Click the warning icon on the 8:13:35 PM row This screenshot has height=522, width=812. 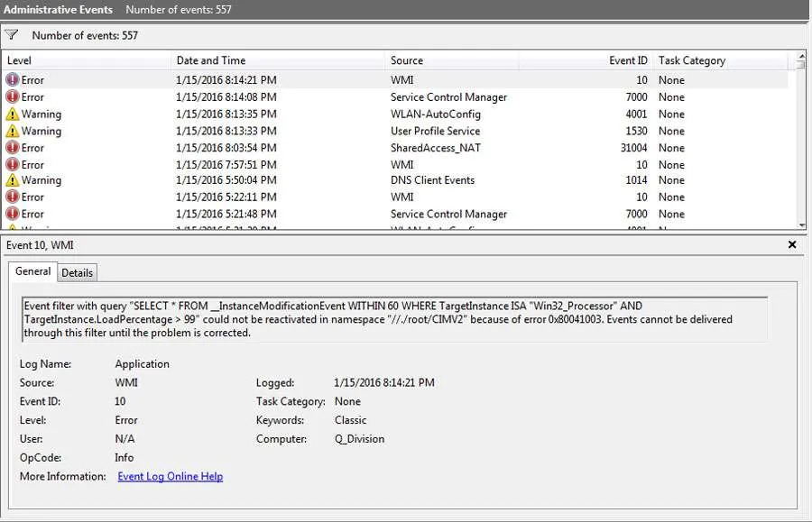pyautogui.click(x=12, y=114)
